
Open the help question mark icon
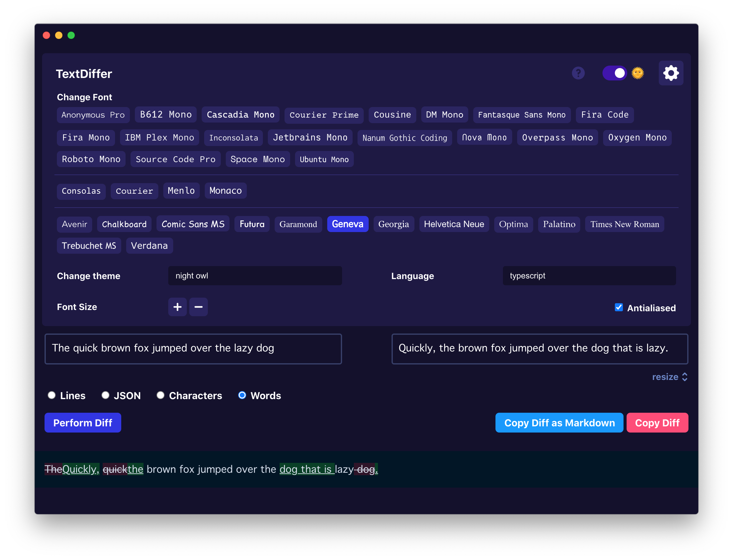578,73
